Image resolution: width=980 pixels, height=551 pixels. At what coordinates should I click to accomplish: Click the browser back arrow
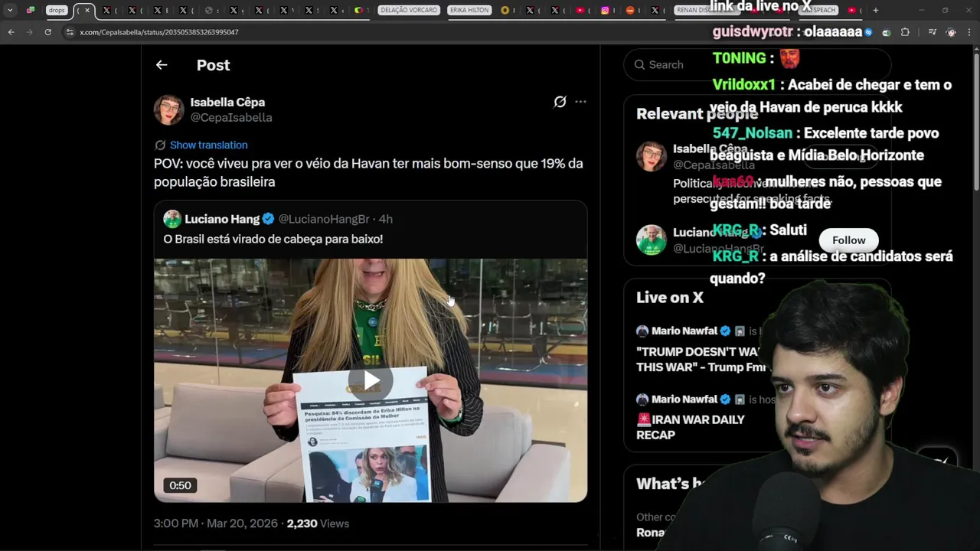click(11, 32)
